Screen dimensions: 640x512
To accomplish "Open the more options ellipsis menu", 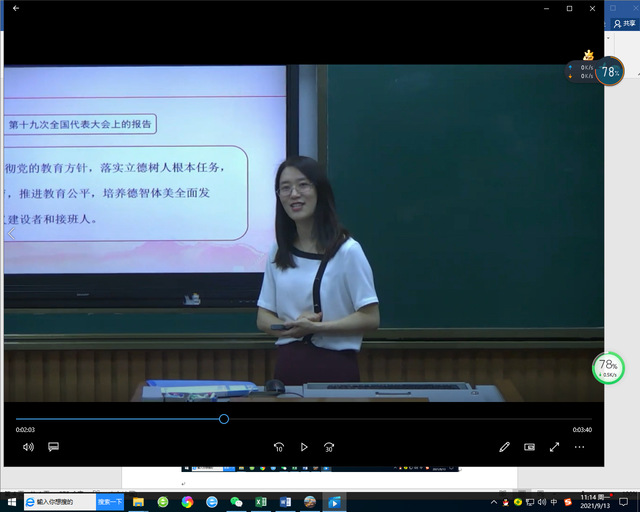I will (x=580, y=447).
